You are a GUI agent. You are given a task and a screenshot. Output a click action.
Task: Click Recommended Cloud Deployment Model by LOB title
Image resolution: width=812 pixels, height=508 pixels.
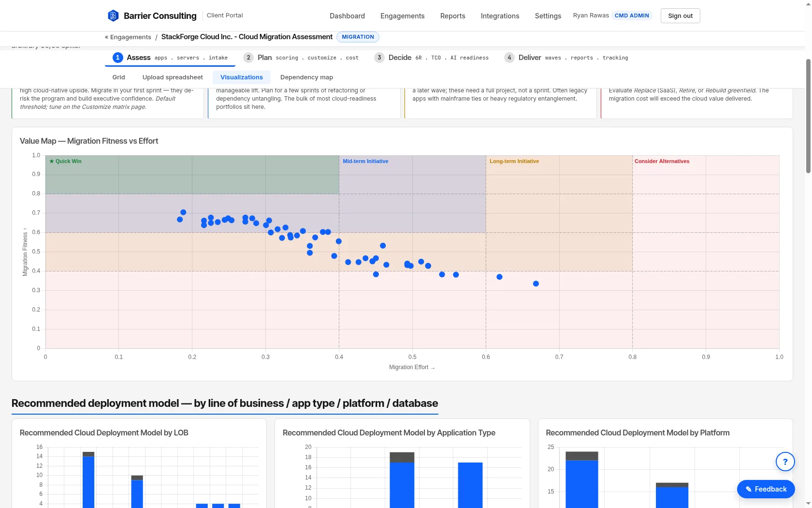coord(104,433)
